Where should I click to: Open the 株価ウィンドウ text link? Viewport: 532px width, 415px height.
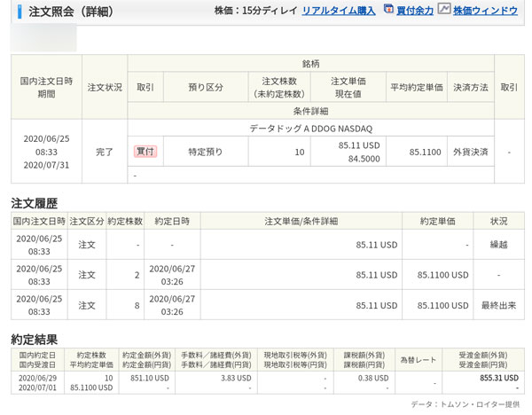485,11
